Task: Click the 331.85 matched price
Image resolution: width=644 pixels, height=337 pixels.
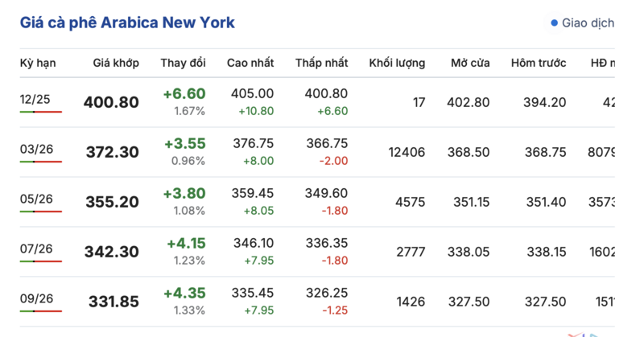Action: coord(112,302)
